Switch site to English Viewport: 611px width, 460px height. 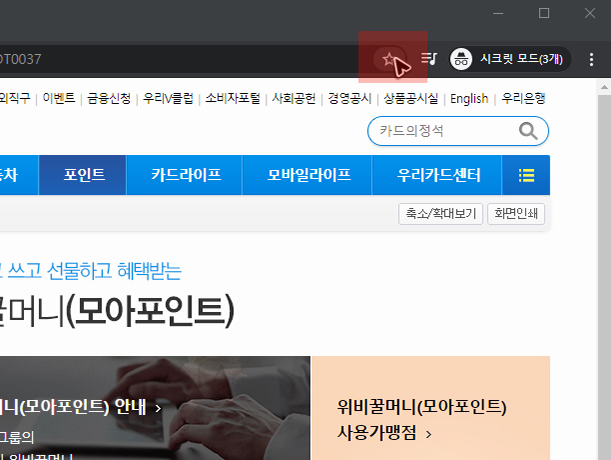(469, 99)
